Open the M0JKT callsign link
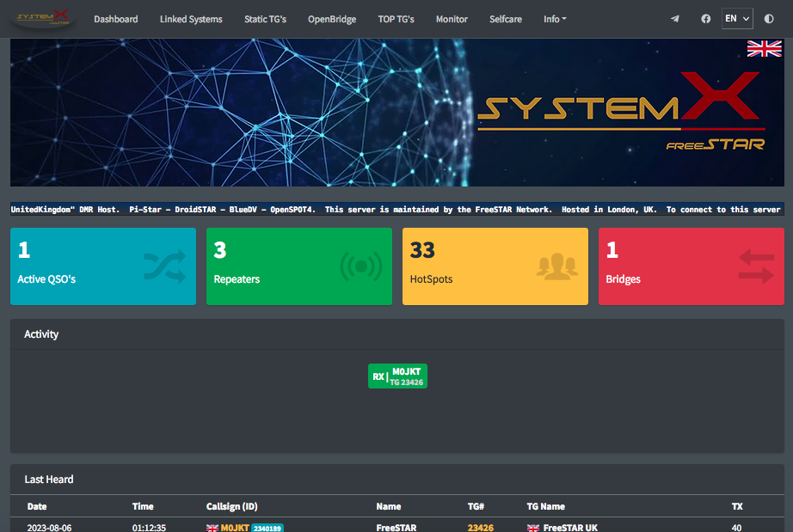 235,528
